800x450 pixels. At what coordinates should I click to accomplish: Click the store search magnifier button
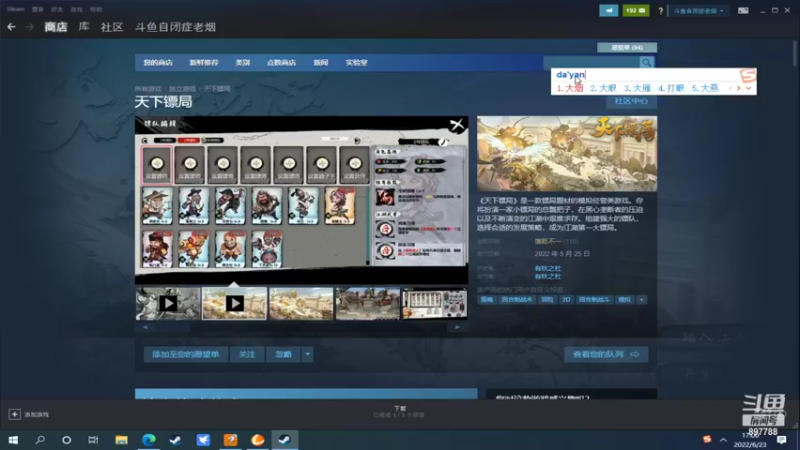[x=646, y=62]
